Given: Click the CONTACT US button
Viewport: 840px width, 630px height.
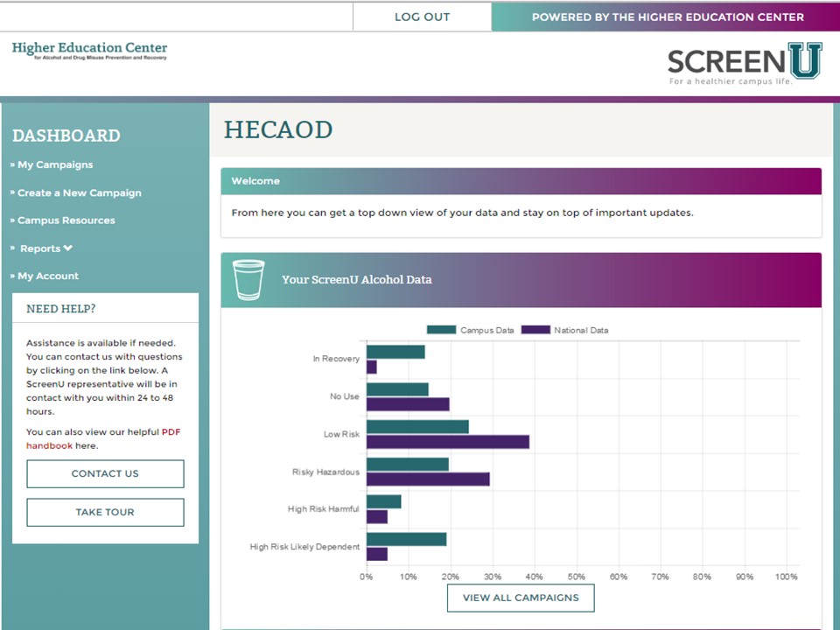Looking at the screenshot, I should [106, 473].
